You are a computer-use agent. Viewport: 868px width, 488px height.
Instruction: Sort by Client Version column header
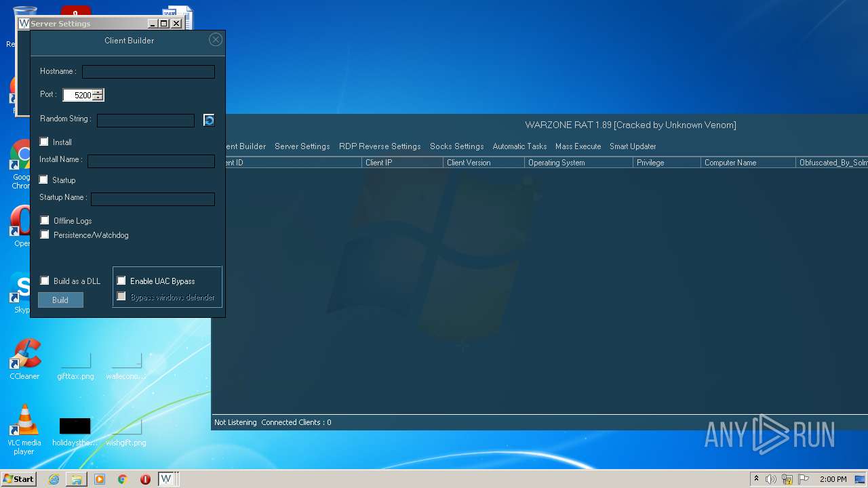(x=484, y=163)
